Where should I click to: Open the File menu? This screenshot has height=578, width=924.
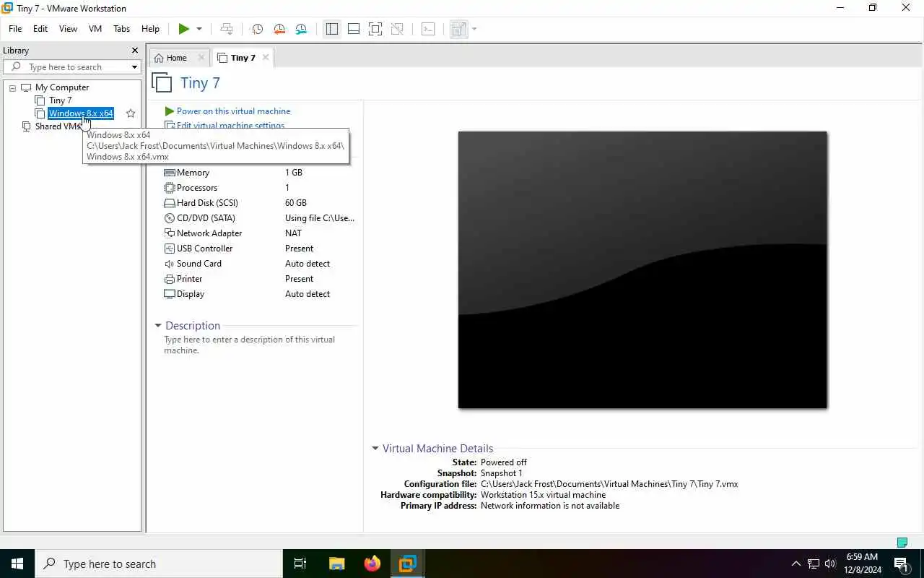15,29
